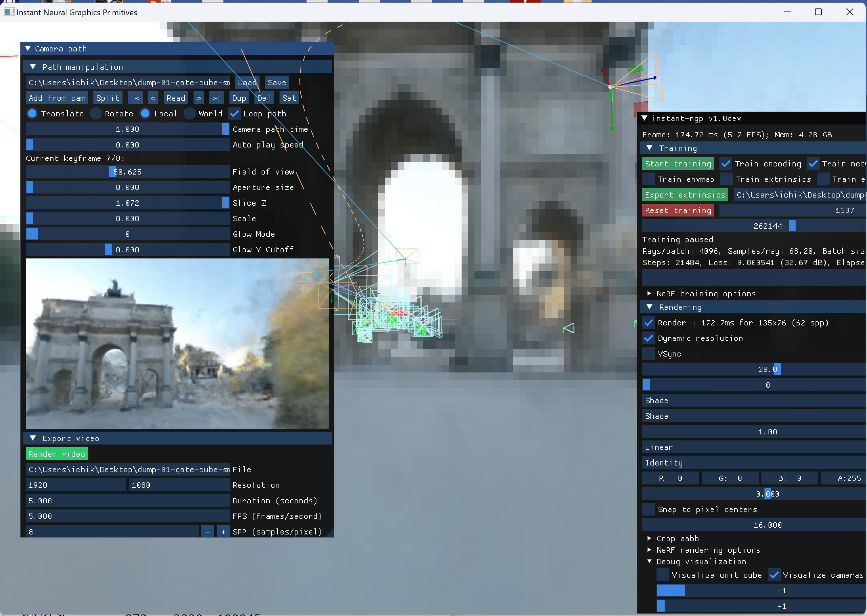Collapse the Camera path window
Viewport: 867px width, 616px height.
click(28, 49)
